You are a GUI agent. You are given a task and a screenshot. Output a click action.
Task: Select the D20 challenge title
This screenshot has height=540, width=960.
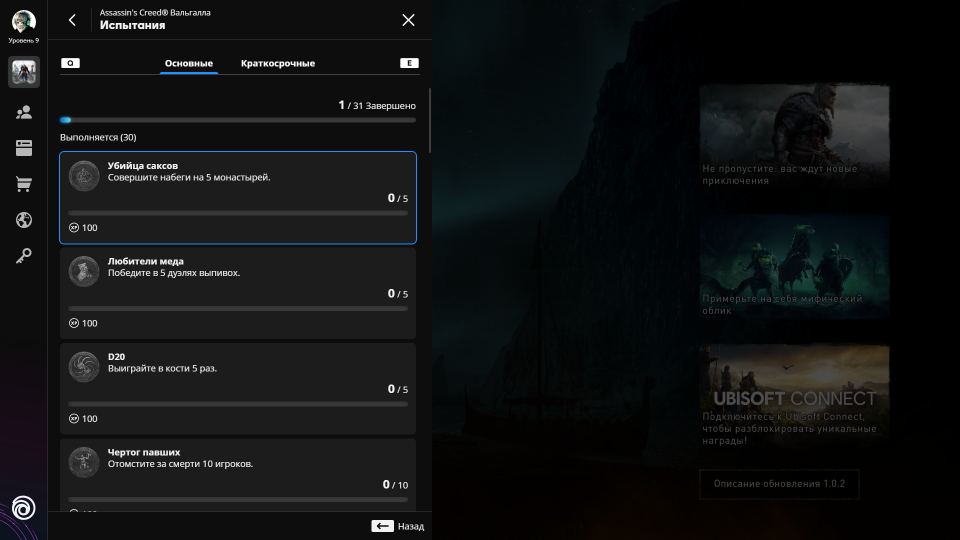pos(116,356)
